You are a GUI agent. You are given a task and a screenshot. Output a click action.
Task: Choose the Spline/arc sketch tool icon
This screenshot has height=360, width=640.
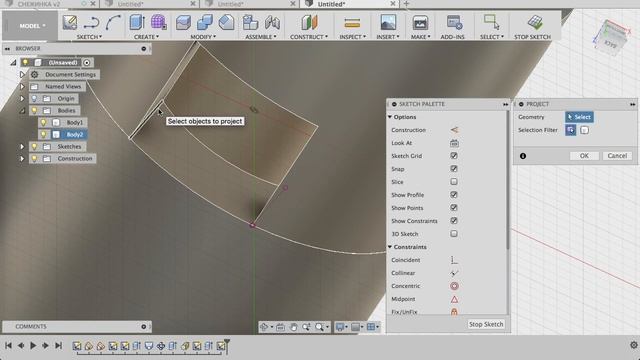click(113, 22)
